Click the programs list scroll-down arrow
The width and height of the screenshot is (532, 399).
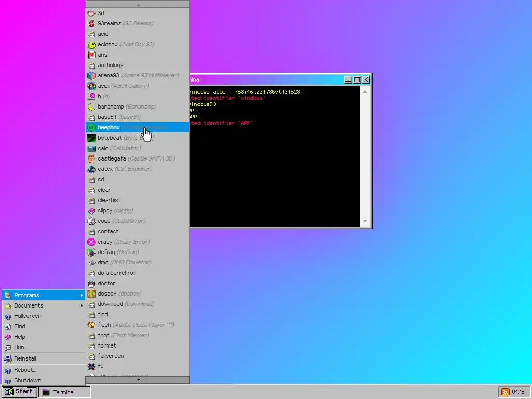point(138,380)
